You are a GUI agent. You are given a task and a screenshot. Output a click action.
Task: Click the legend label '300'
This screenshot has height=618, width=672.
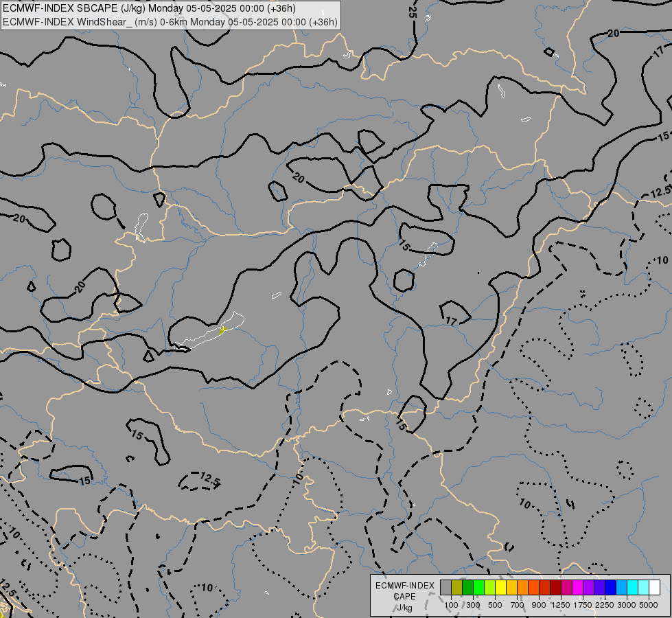(x=473, y=605)
